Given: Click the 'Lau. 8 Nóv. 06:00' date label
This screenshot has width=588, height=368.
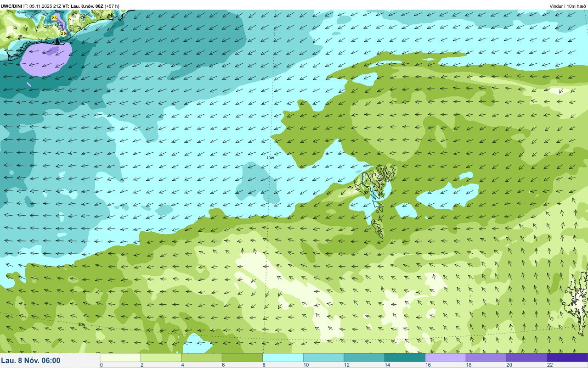Looking at the screenshot, I should click(31, 361).
